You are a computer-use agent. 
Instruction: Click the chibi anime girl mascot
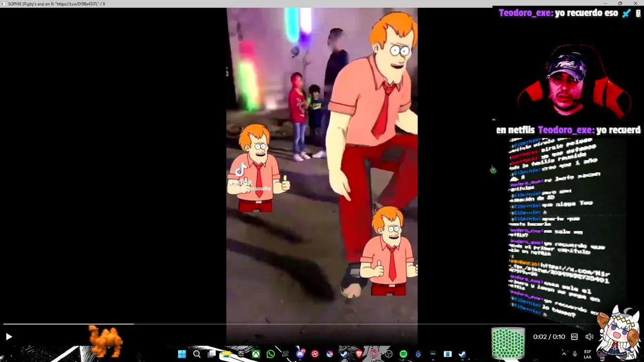619,333
